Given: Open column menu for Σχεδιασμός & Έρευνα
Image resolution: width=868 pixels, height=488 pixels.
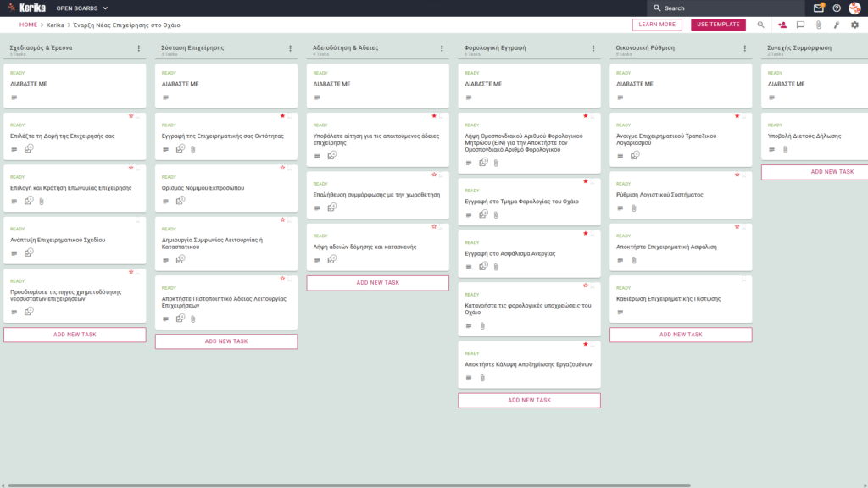Looking at the screenshot, I should [x=139, y=48].
